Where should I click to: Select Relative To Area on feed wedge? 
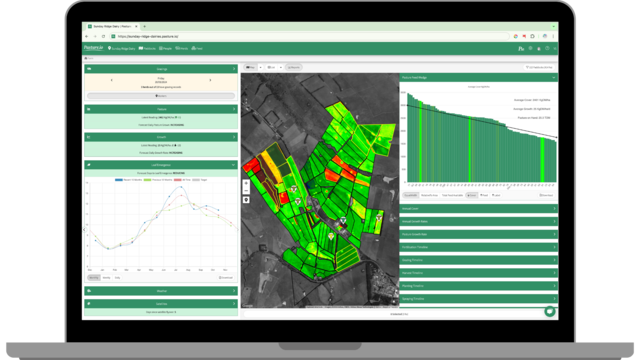tap(429, 196)
